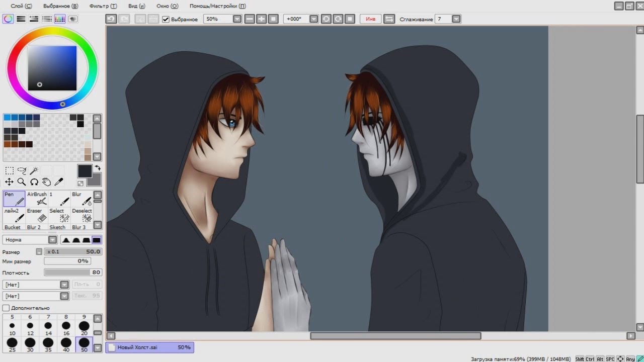Viewport: 644px width, 362px height.
Task: Rotate canvas clockwise
Action: pos(338,19)
